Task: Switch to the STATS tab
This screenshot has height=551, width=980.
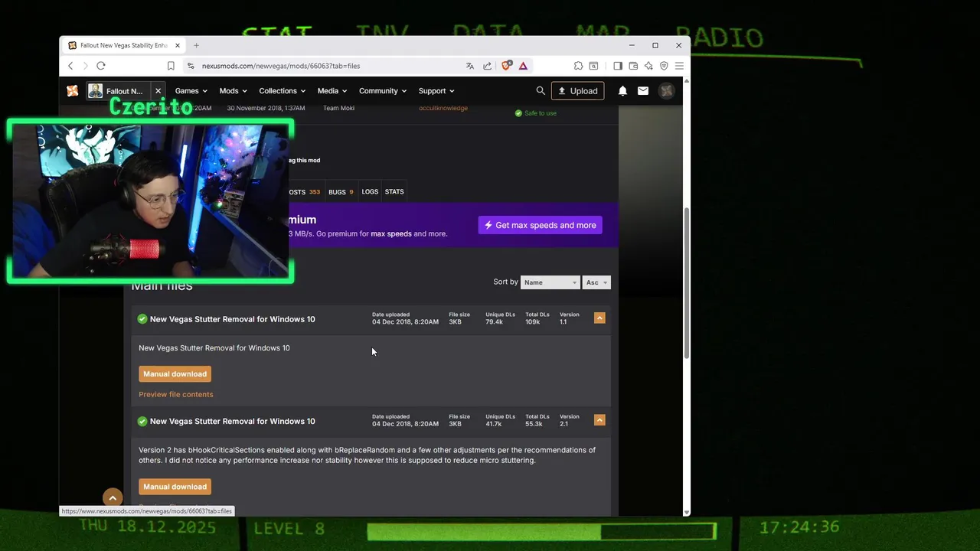Action: [x=394, y=192]
